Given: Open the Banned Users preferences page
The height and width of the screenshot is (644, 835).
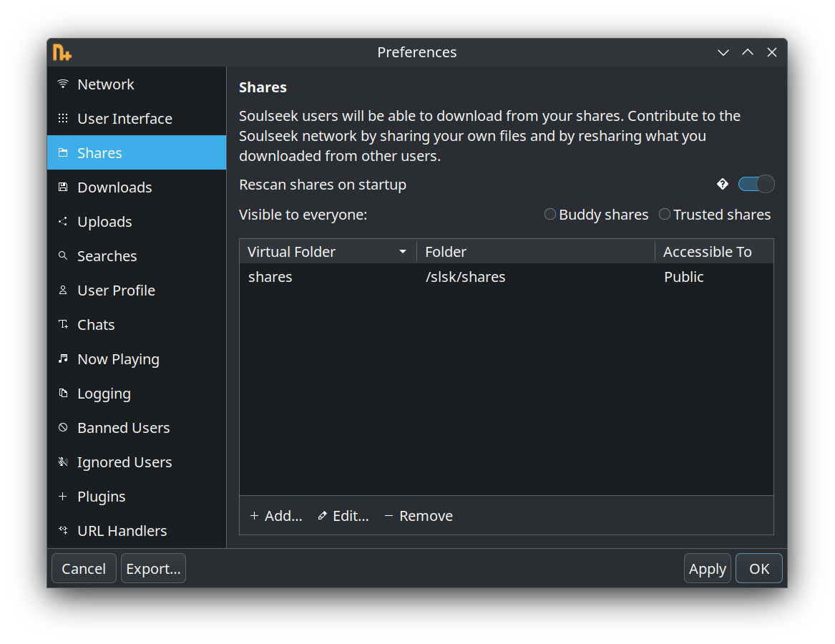Looking at the screenshot, I should point(137,428).
